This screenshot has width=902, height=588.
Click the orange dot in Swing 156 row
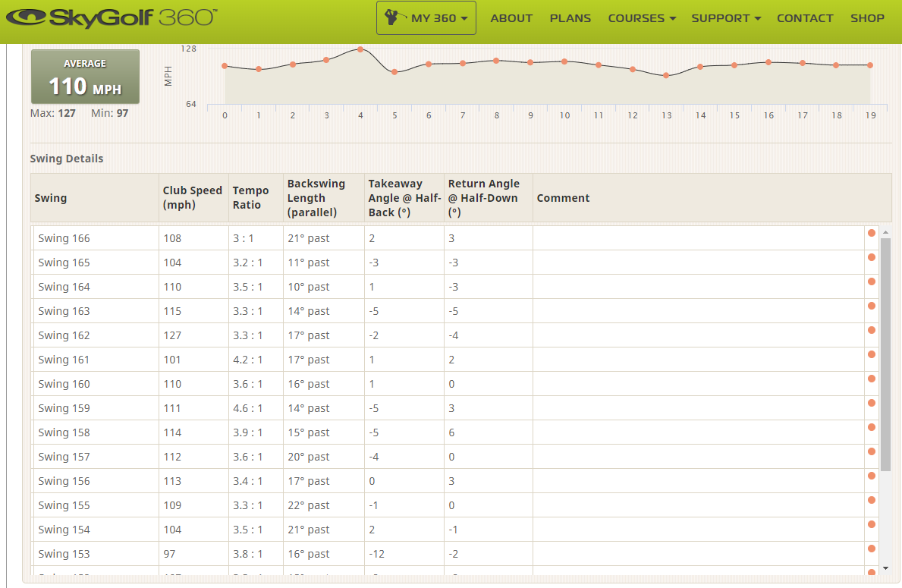[x=872, y=476]
